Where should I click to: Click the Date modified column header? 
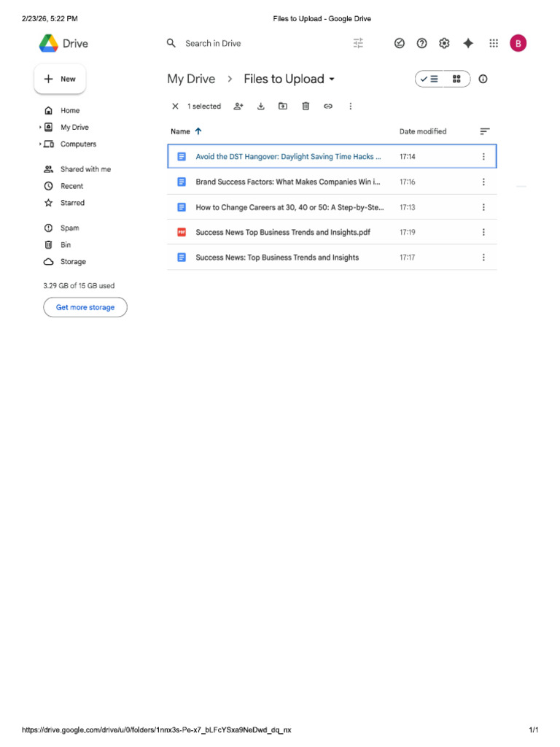click(423, 131)
